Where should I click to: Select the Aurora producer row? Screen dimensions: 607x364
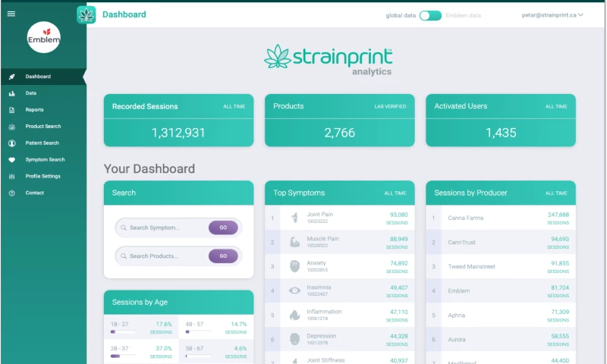(x=501, y=340)
